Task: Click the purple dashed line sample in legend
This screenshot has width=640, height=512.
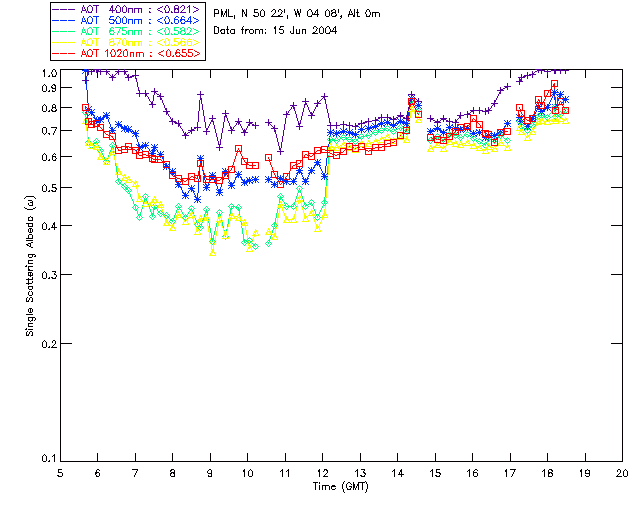Action: coord(64,9)
